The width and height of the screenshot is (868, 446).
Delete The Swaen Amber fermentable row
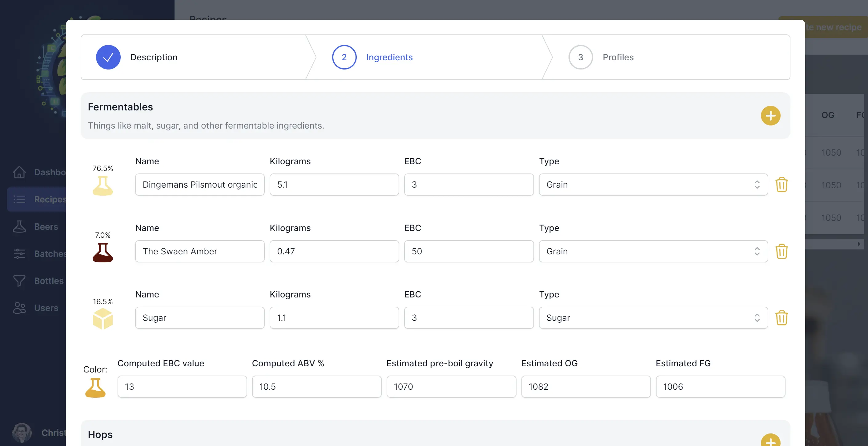pyautogui.click(x=782, y=251)
